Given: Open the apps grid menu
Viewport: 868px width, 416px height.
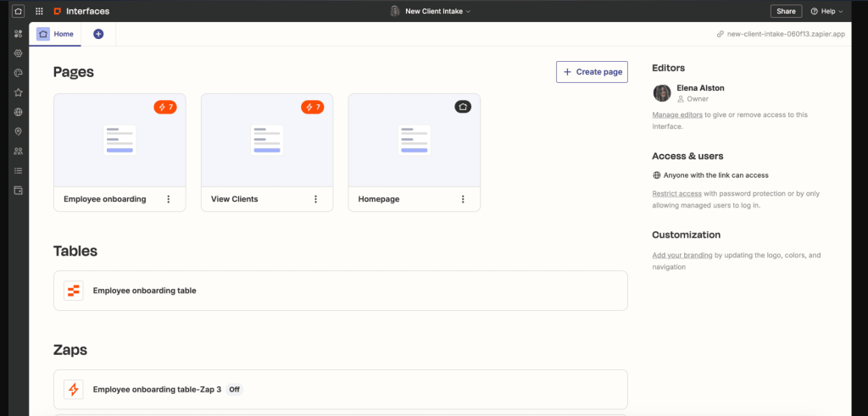Looking at the screenshot, I should 39,11.
